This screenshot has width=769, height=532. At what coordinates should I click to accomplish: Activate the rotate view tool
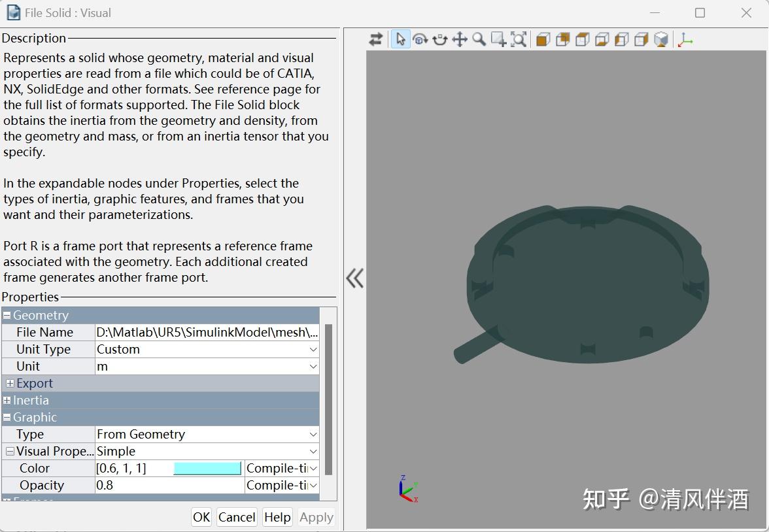pos(420,39)
